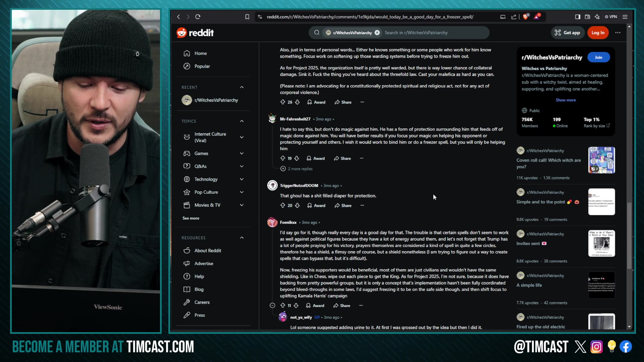Image resolution: width=644 pixels, height=362 pixels.
Task: Toggle the VPN button in the toolbar
Action: coord(611,17)
